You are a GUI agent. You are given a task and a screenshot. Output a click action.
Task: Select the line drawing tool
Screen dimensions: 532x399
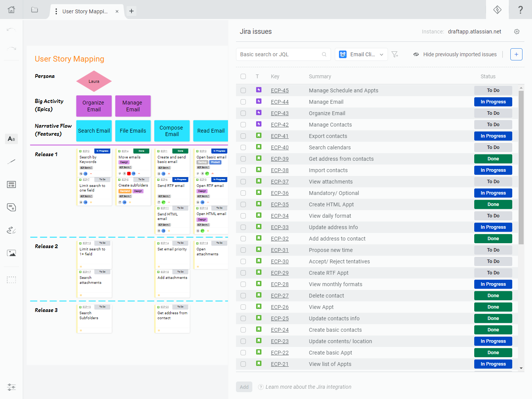click(11, 161)
